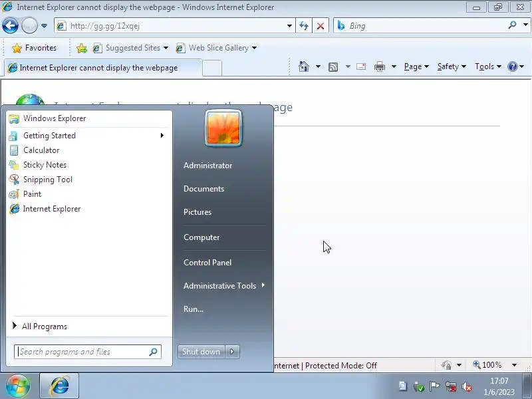The image size is (532, 399).
Task: Open the Run... dialog
Action: point(194,309)
